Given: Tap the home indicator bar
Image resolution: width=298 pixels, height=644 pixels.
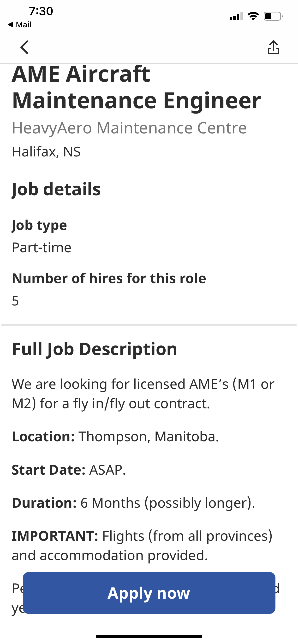Looking at the screenshot, I should point(149,636).
